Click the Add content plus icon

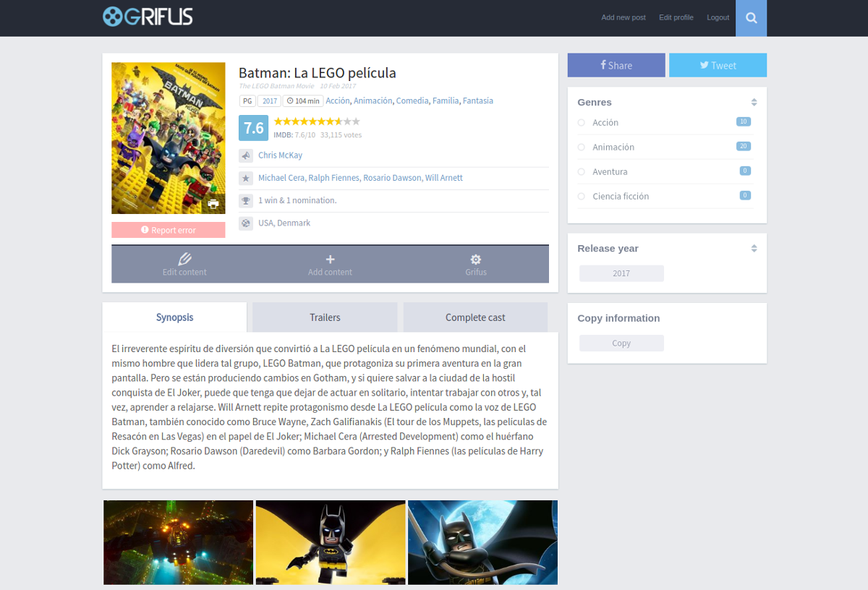point(330,259)
